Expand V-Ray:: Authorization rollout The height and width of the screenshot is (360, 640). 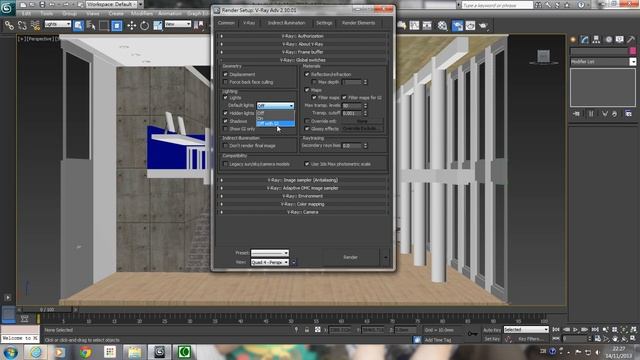(302, 36)
